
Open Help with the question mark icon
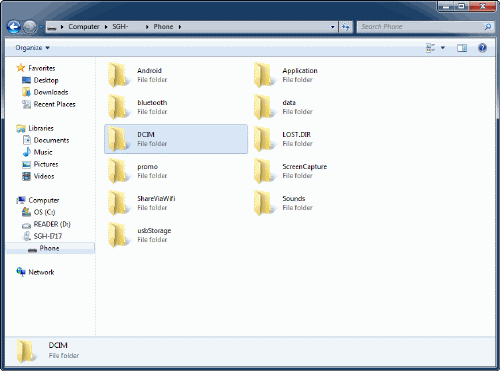point(482,48)
